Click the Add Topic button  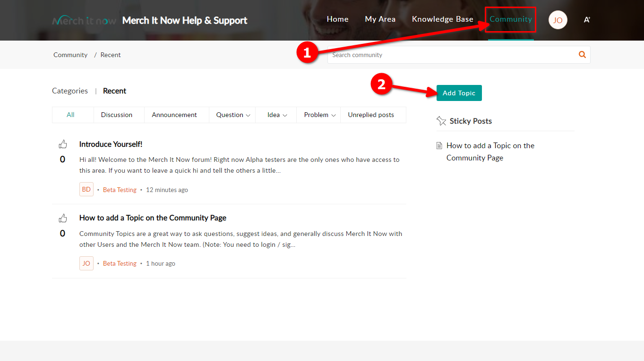pyautogui.click(x=459, y=93)
